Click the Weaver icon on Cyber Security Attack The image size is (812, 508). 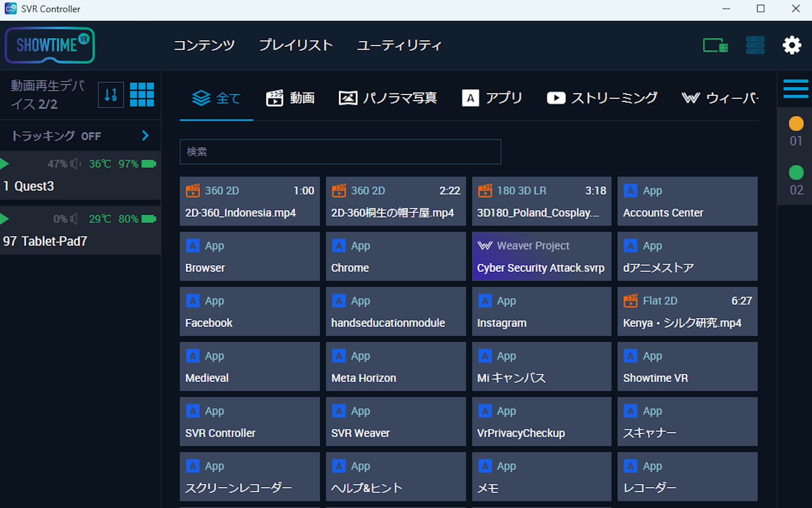pyautogui.click(x=485, y=246)
